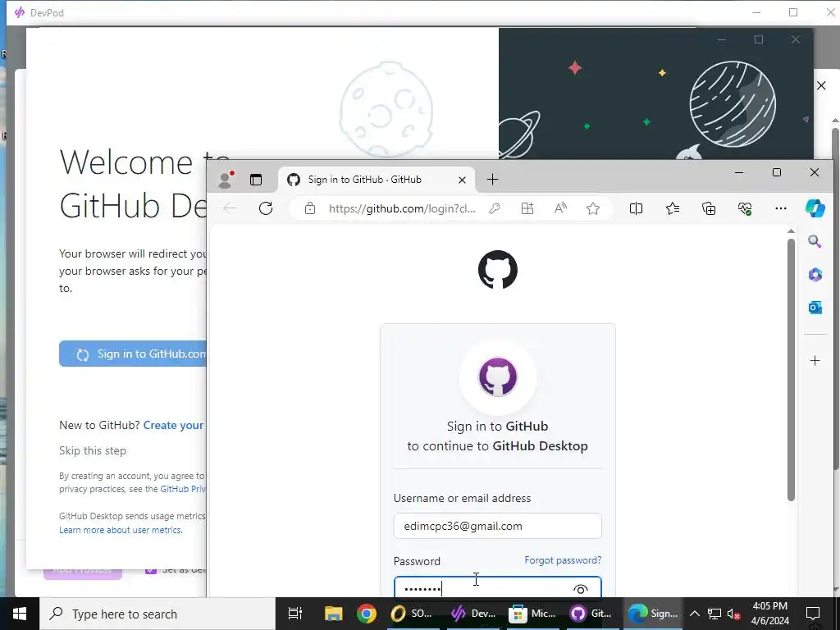Image resolution: width=840 pixels, height=630 pixels.
Task: Show password using the eye icon
Action: coord(581,589)
